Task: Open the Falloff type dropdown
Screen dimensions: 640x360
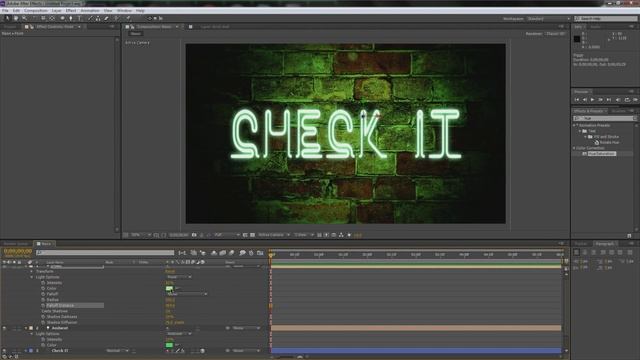Action: (x=187, y=294)
